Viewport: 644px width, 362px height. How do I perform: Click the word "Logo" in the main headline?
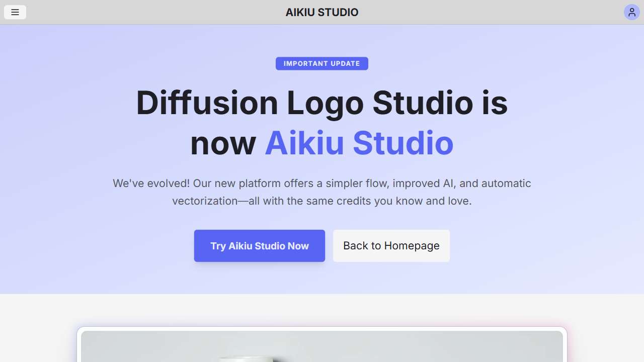coord(325,103)
